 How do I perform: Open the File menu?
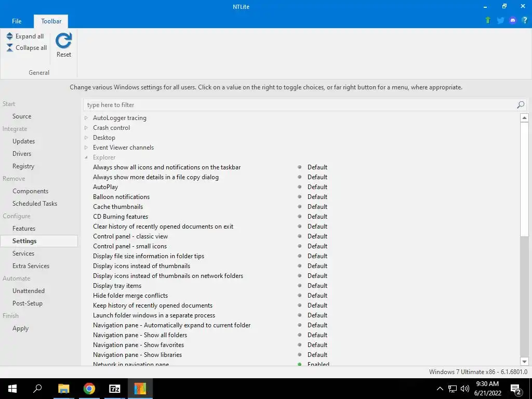tap(17, 21)
